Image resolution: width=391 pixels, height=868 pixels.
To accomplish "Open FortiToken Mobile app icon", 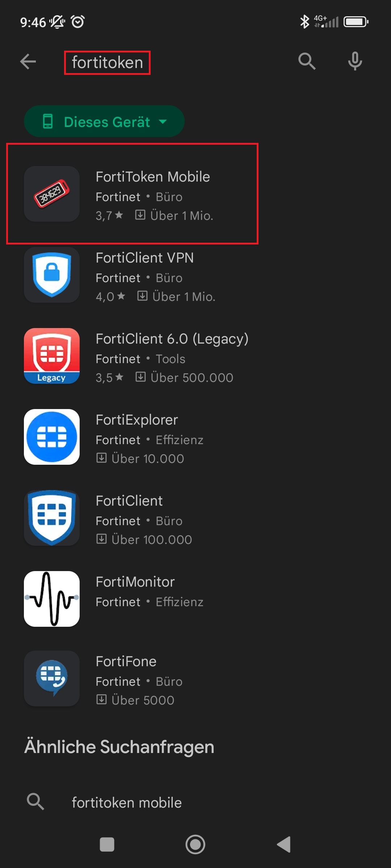I will click(x=52, y=194).
